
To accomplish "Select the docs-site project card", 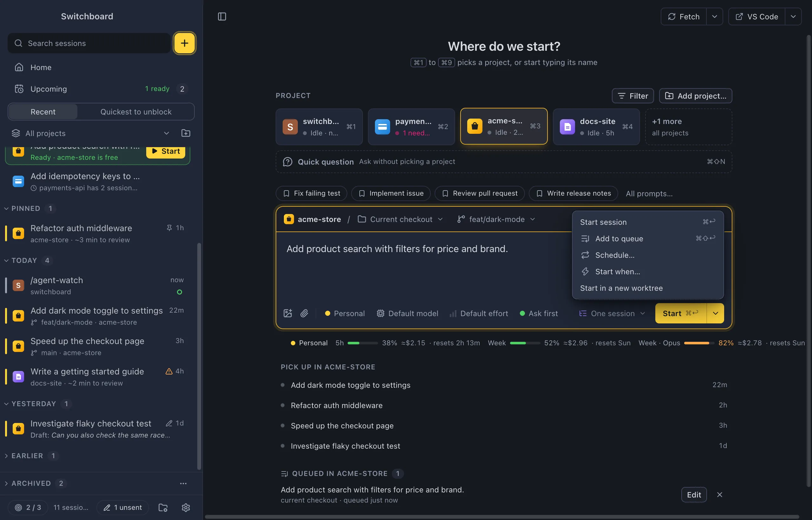I will click(x=596, y=127).
